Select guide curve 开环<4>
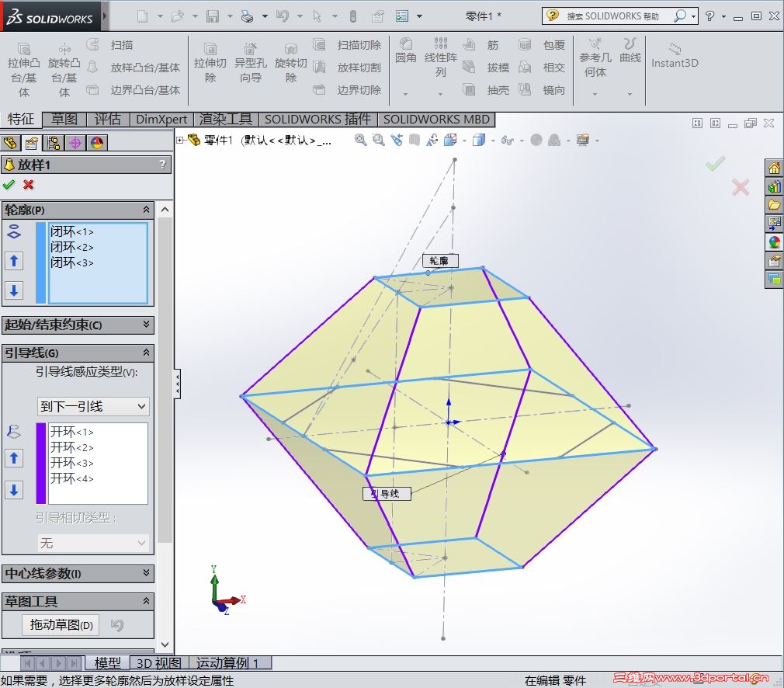 click(72, 478)
